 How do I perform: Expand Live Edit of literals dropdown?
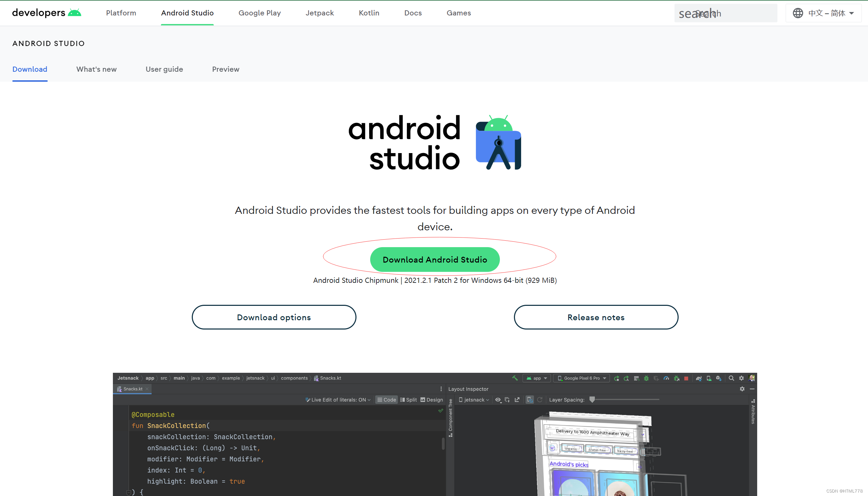[338, 400]
